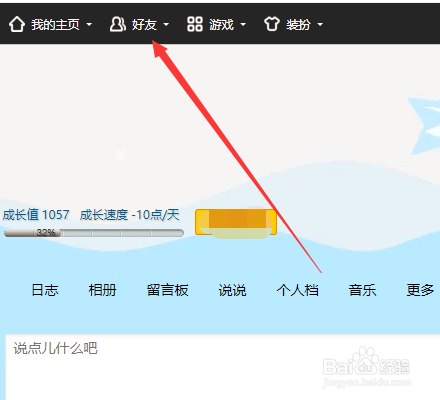Image resolution: width=440 pixels, height=400 pixels.
Task: Select the 音乐 tab
Action: coord(362,290)
